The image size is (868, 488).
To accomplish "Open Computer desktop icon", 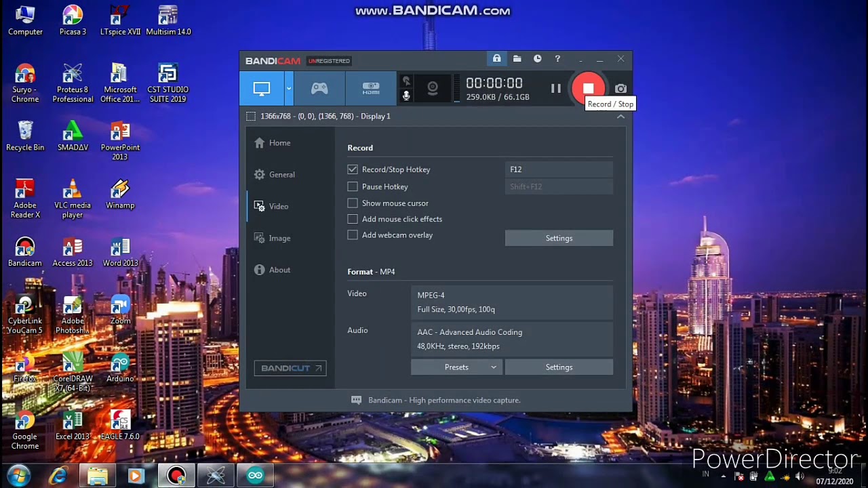I will 25,20.
